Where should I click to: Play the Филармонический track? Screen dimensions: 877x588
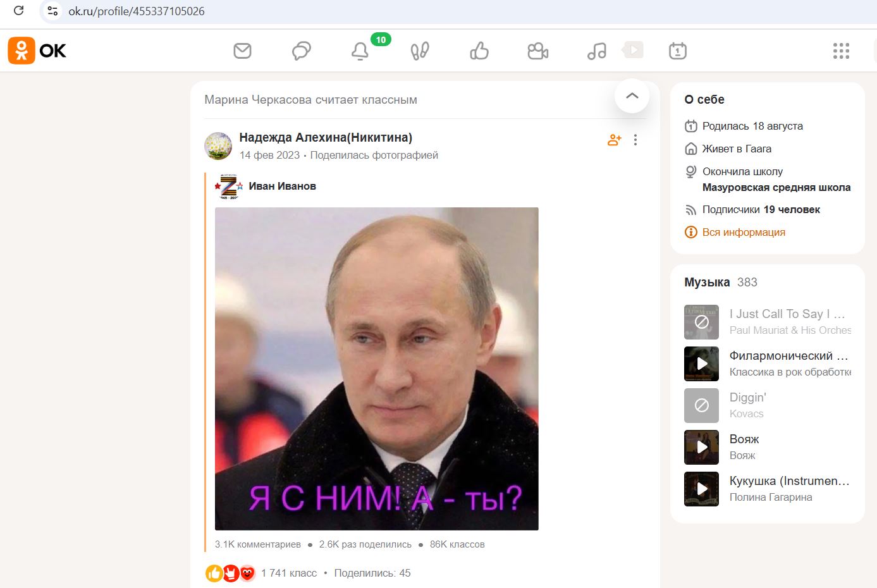pyautogui.click(x=702, y=364)
